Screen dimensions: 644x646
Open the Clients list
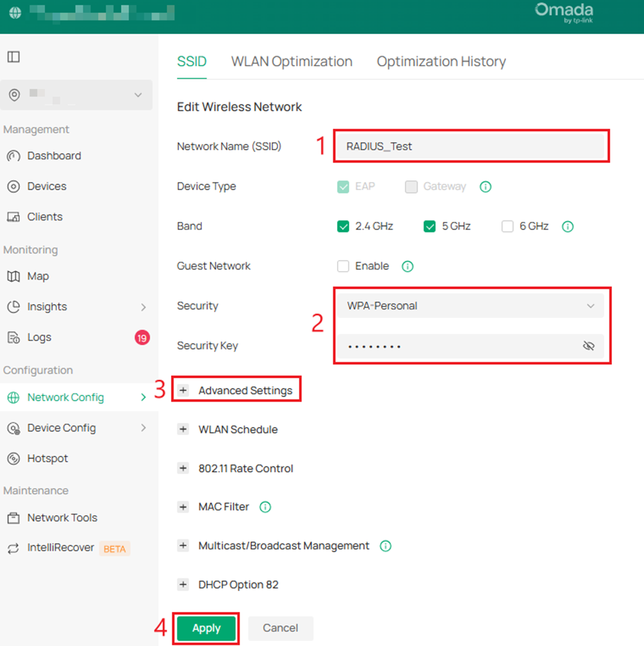coord(44,217)
